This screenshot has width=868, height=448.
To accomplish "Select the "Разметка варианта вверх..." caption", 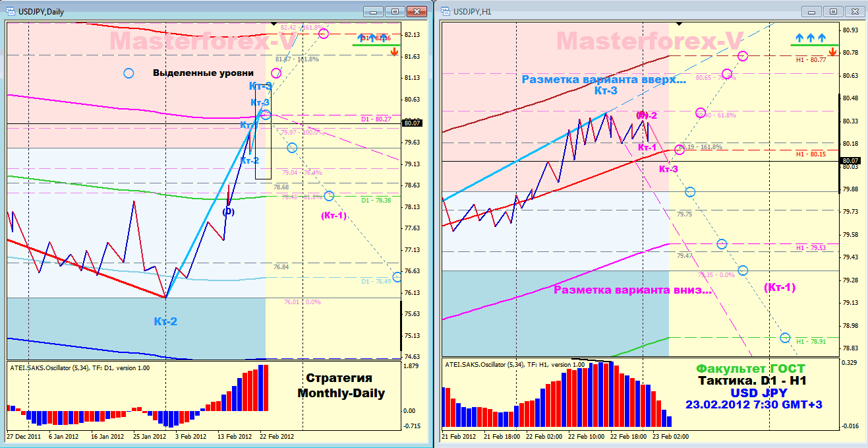I will pos(604,79).
